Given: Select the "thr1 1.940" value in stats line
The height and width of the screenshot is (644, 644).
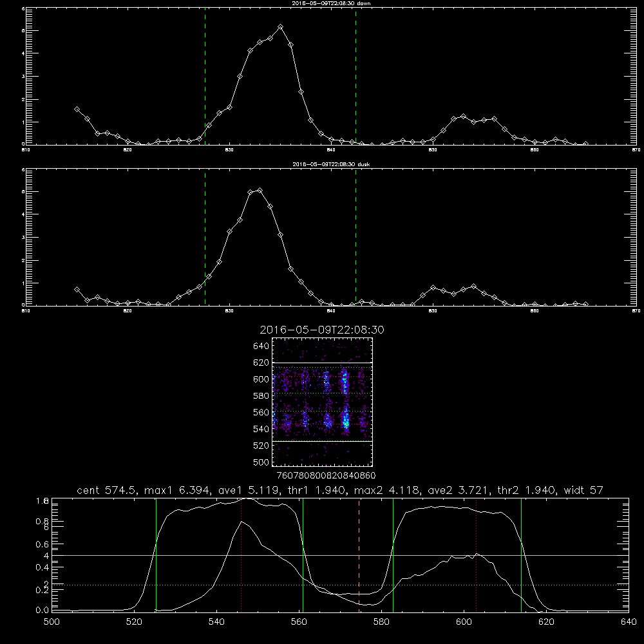Looking at the screenshot, I should pos(316,490).
